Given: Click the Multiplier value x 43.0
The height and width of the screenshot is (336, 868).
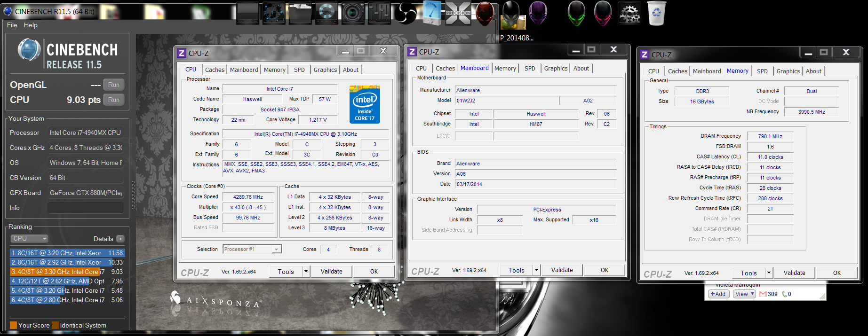Looking at the screenshot, I should (248, 207).
